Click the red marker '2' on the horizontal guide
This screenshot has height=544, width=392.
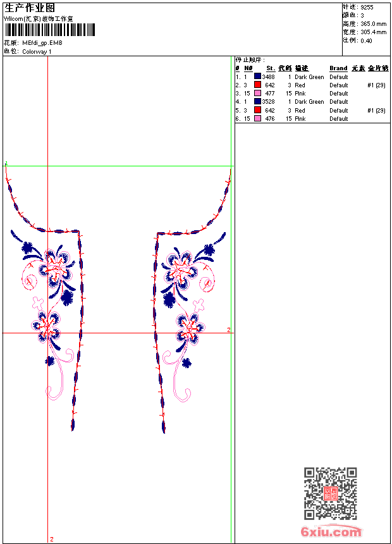229,330
